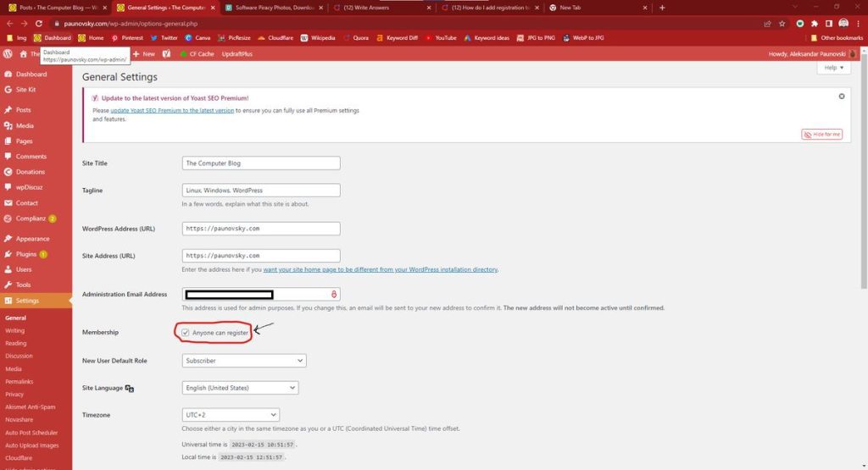Click the share page icon in address bar

tap(767, 24)
